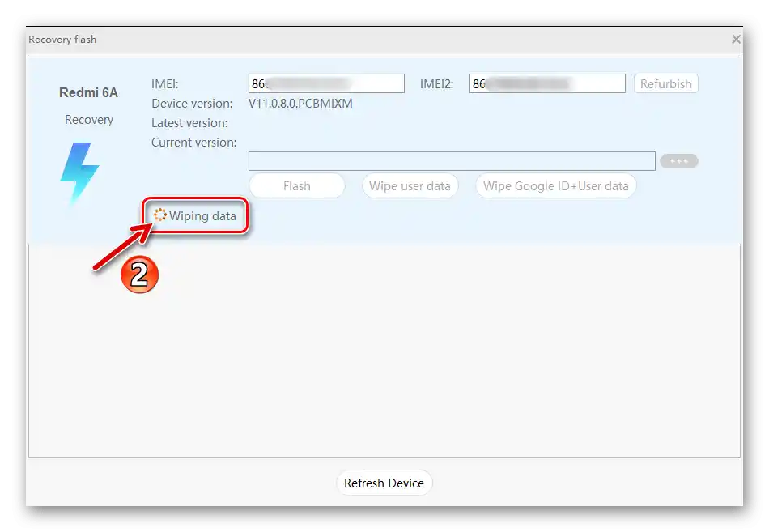Viewport: 769px width, 532px height.
Task: Click Wipe Google ID+User data button
Action: tap(555, 186)
